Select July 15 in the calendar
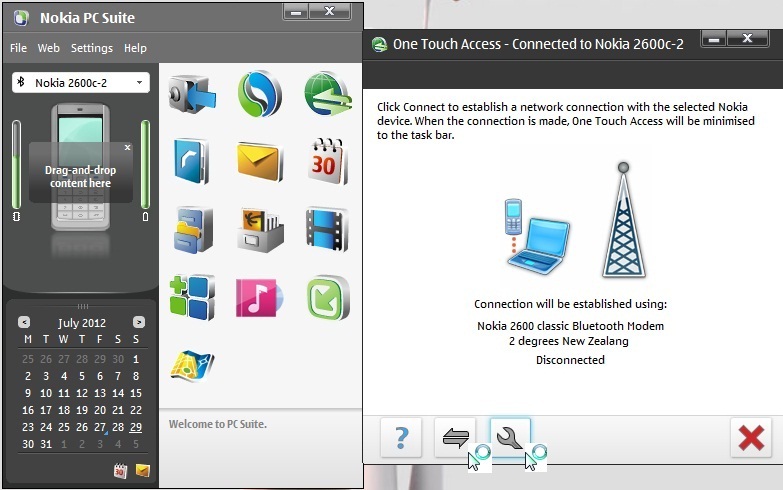783x490 pixels. pyautogui.click(x=136, y=393)
